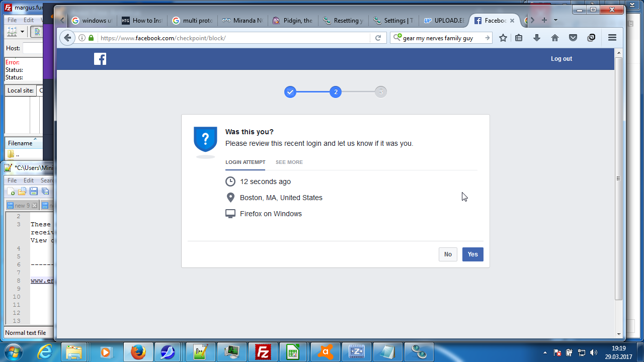Reload the Facebook page
Image resolution: width=644 pixels, height=362 pixels.
click(x=378, y=38)
